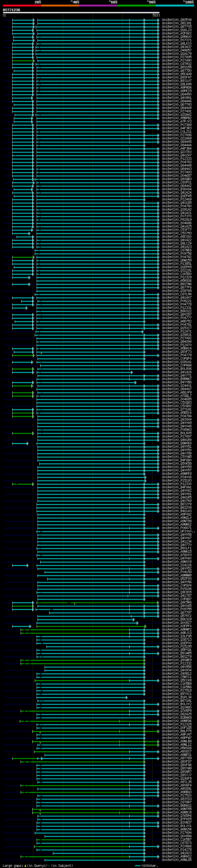Open UniRef100_C5XQ83 hit
197x868 pixels.
[x=177, y=403]
